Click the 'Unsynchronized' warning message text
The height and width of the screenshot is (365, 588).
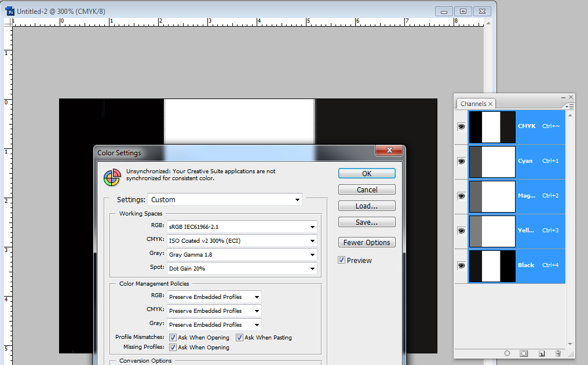200,175
